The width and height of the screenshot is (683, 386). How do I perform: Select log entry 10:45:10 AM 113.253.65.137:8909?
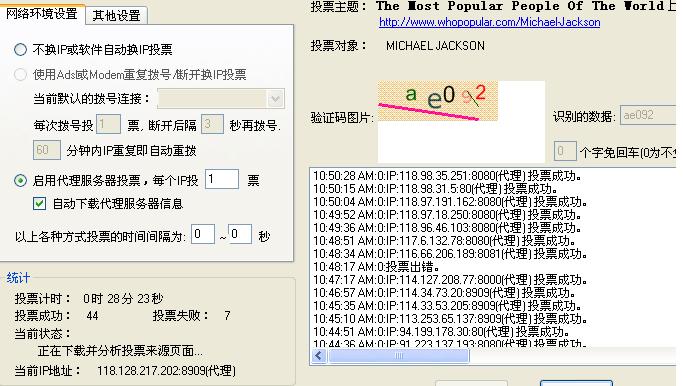coord(450,319)
